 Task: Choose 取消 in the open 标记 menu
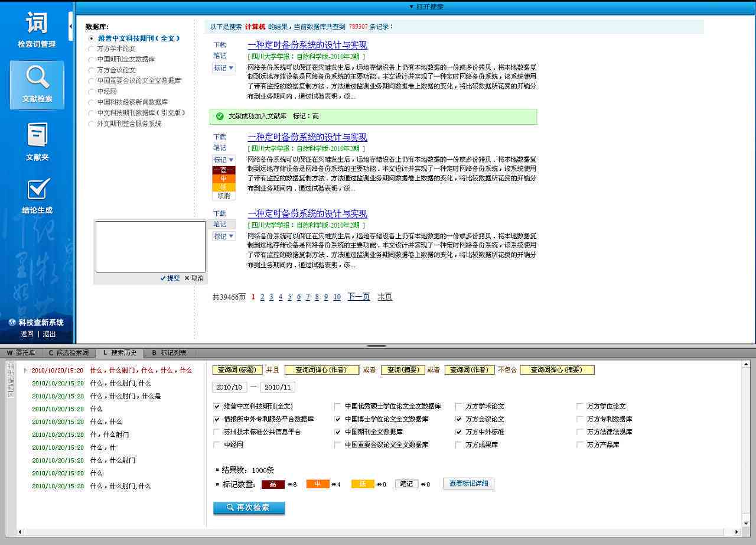pyautogui.click(x=224, y=196)
